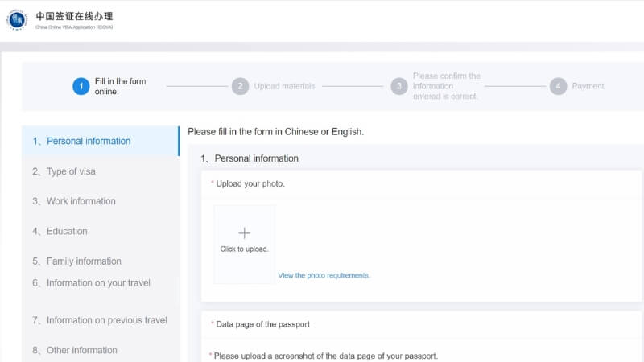Go to Type of visa section

pos(71,171)
